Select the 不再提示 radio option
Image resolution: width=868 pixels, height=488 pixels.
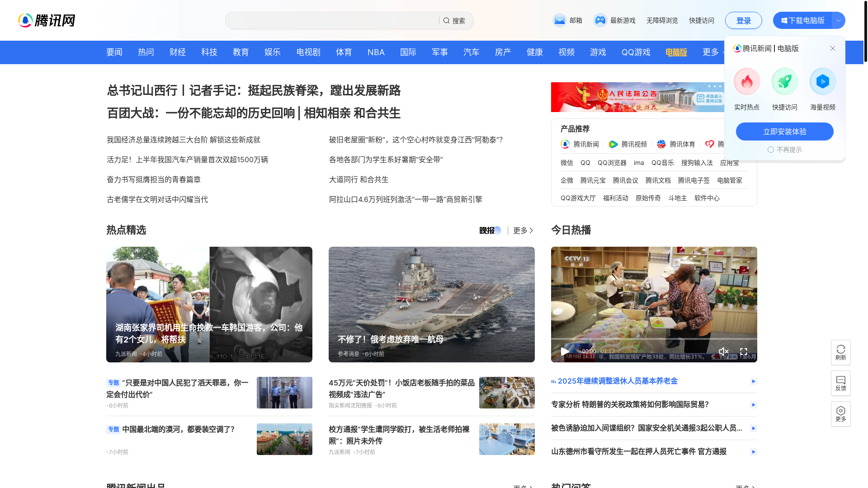pos(771,150)
